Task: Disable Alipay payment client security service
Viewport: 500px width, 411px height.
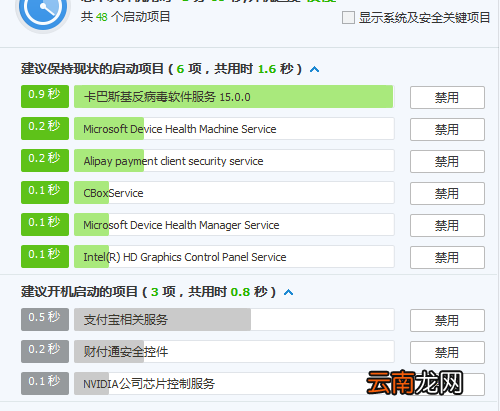Action: pos(447,161)
